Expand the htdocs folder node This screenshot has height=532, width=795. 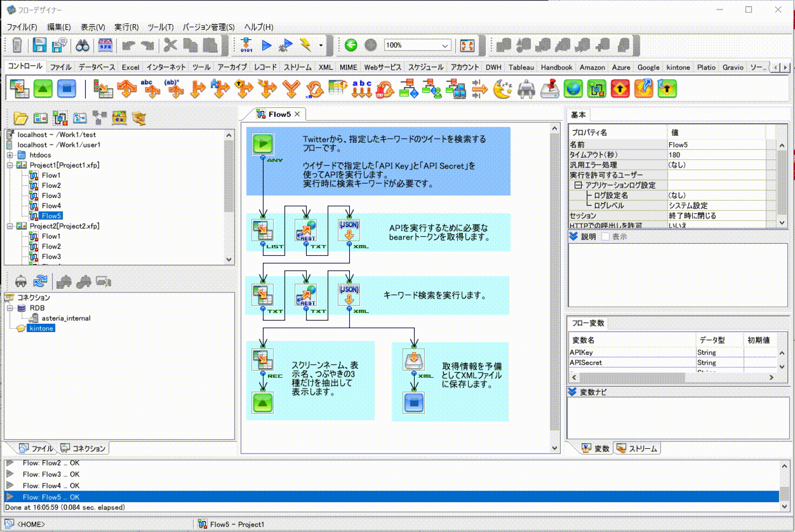click(x=10, y=155)
